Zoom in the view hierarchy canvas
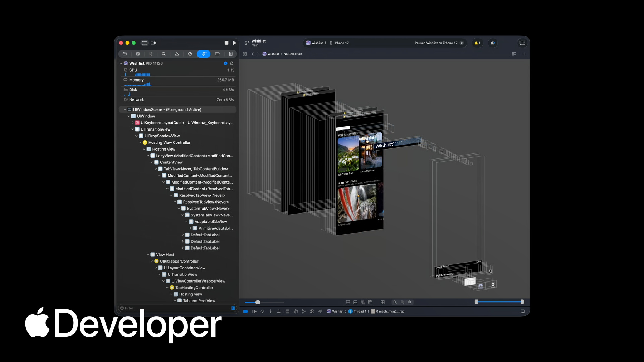 [410, 302]
